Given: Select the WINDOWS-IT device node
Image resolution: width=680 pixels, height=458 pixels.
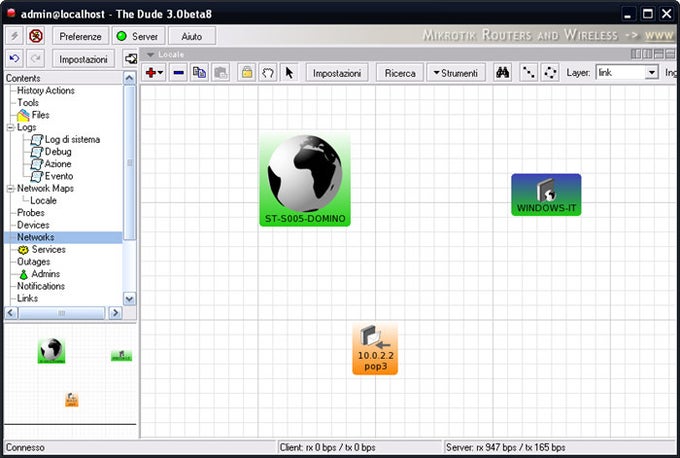Looking at the screenshot, I should 546,195.
